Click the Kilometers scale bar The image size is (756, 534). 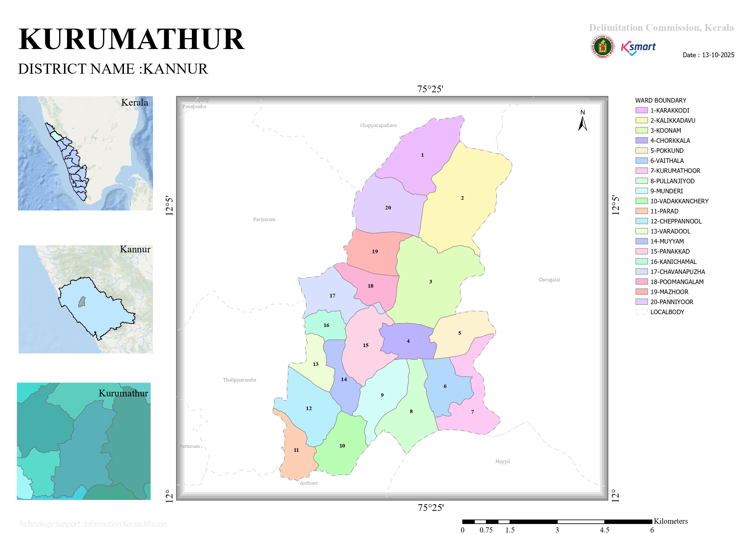(557, 522)
